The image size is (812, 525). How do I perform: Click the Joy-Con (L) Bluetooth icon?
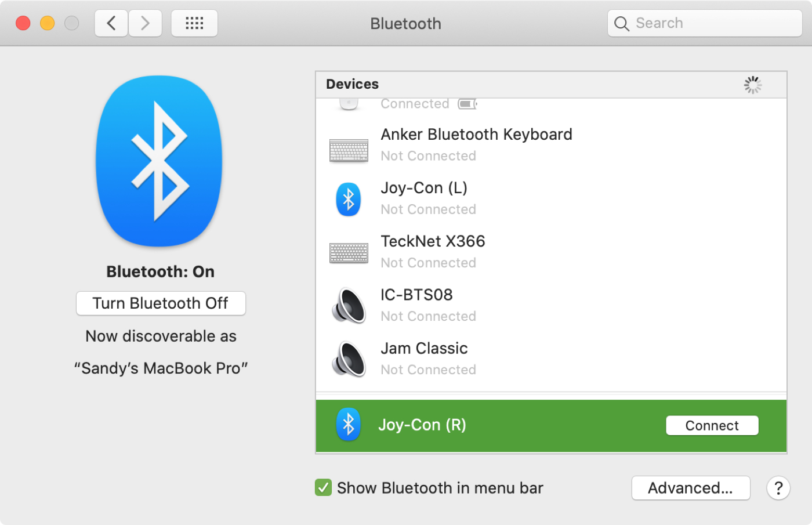(x=349, y=199)
